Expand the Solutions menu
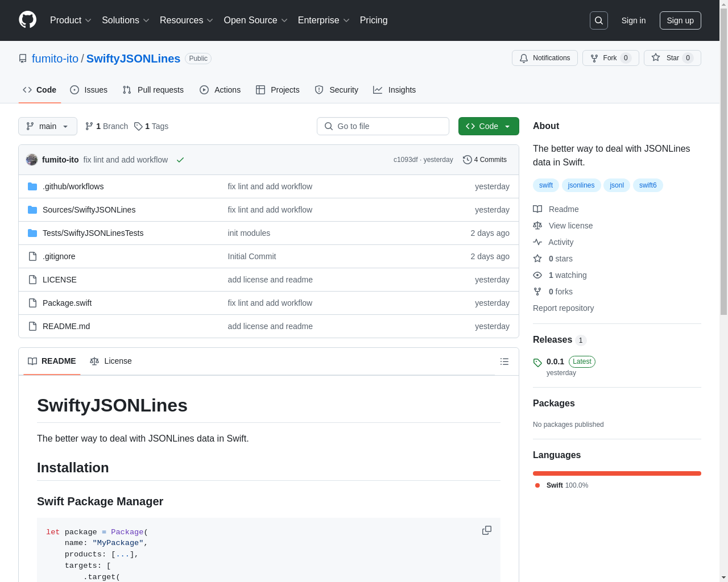The width and height of the screenshot is (728, 582). point(126,20)
